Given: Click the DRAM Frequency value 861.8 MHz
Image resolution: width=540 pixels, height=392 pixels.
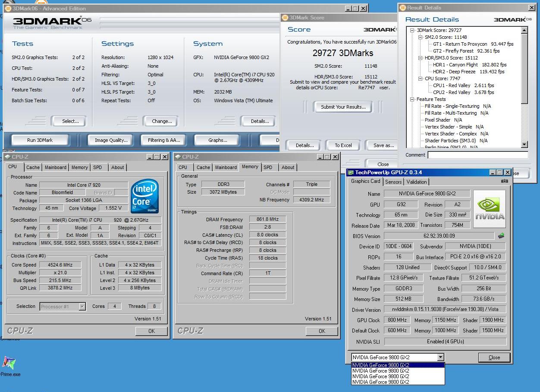Looking at the screenshot, I should [267, 219].
